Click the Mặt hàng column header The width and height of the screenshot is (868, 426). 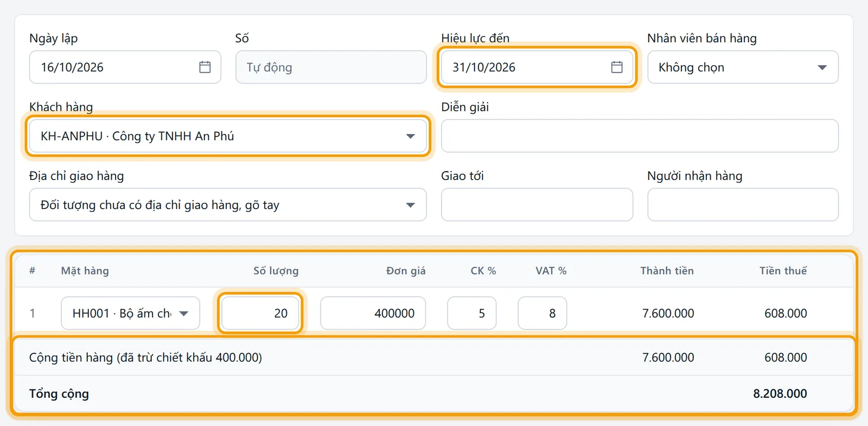(85, 271)
